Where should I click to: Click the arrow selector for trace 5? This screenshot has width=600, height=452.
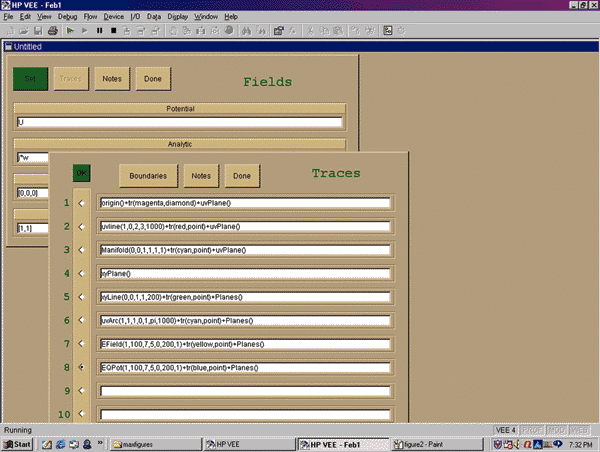(82, 297)
